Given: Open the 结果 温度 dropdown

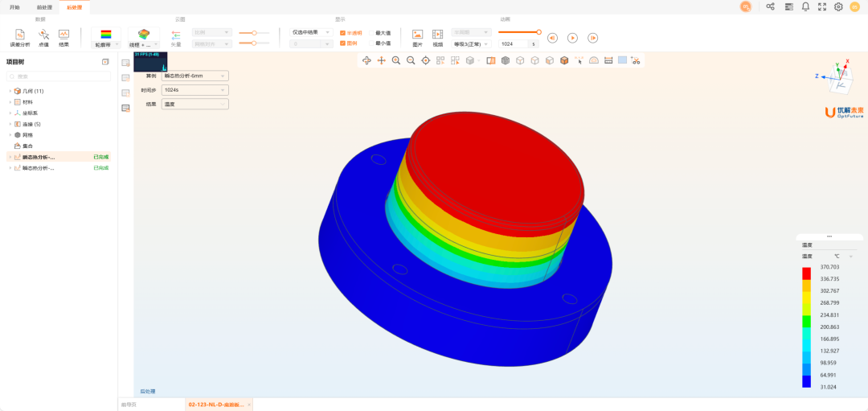Looking at the screenshot, I should (194, 104).
